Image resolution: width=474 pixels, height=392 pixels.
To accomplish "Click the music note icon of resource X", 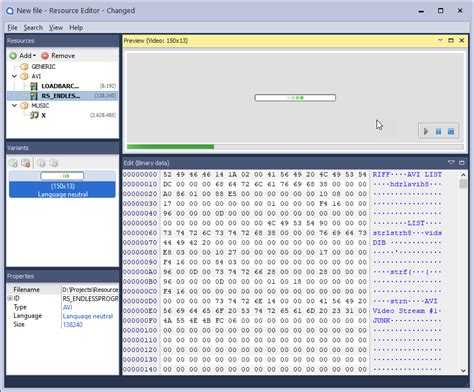I will pyautogui.click(x=34, y=115).
